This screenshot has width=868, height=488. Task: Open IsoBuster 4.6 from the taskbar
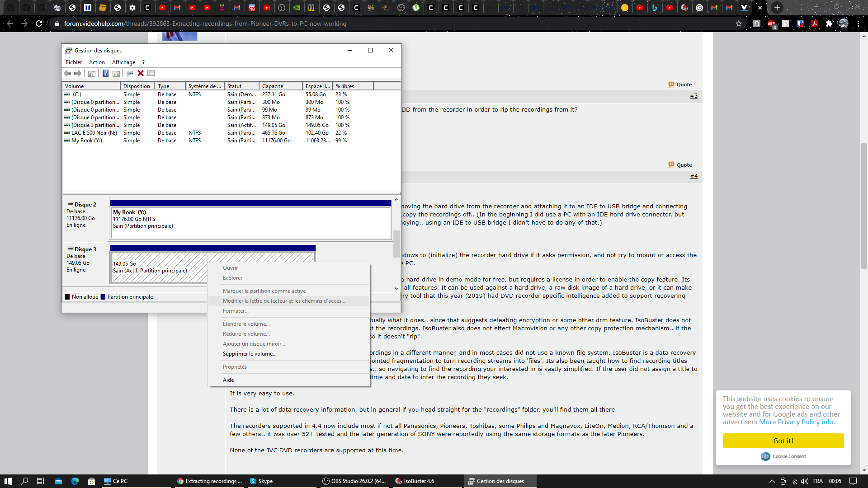point(415,481)
